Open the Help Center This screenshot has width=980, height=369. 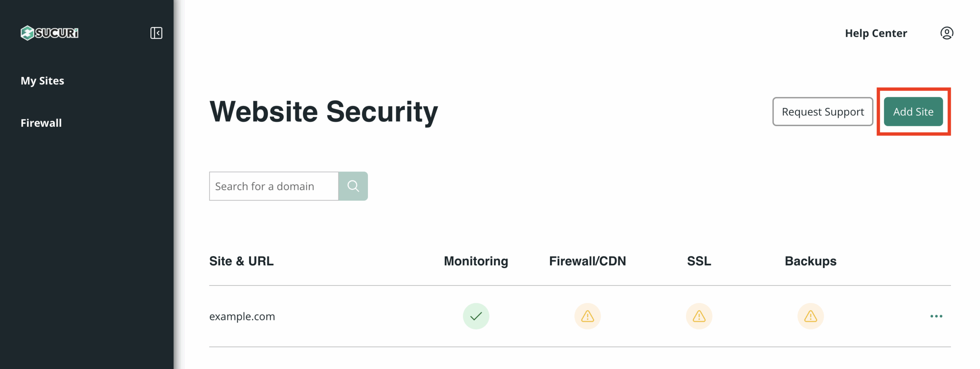[x=876, y=33]
